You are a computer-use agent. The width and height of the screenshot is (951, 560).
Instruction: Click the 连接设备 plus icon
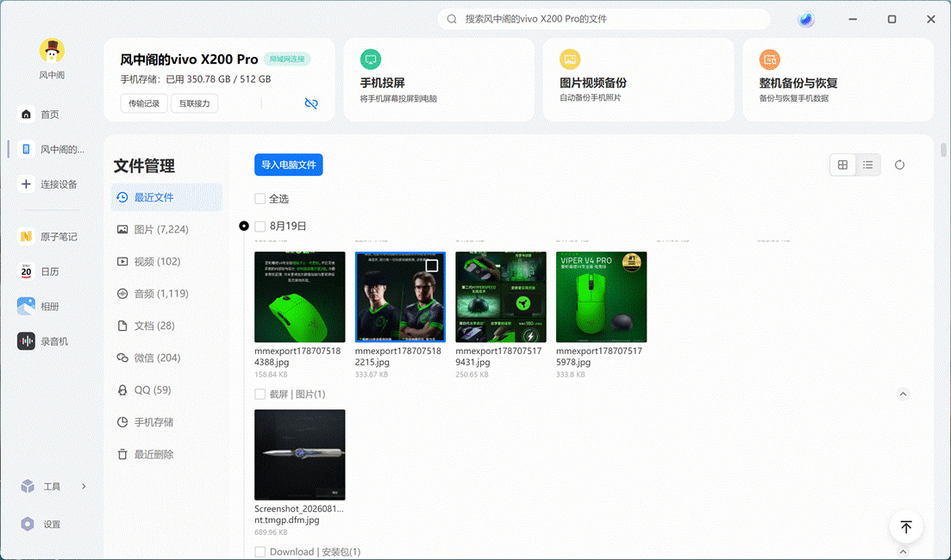point(26,184)
